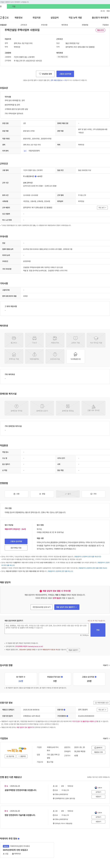Click info icon beside 빅데이터 추천 정보
Screen dimensions: 110x868
19,839
